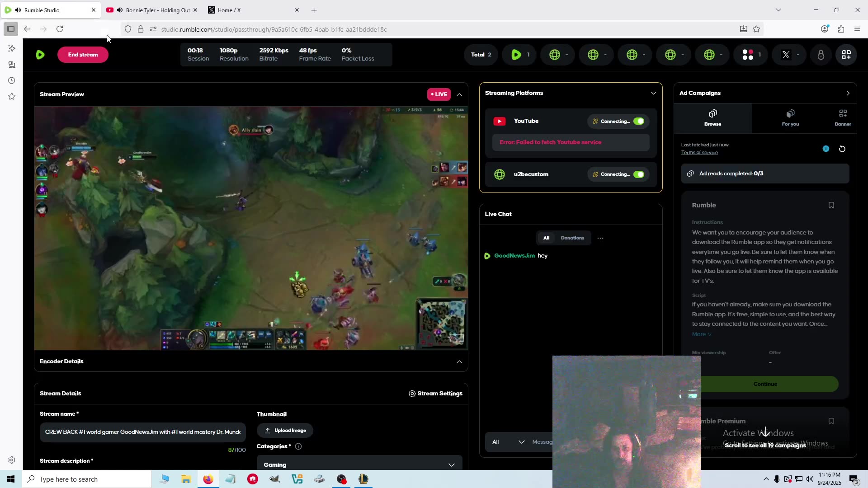Click the add destination grid-plus icon

846,55
